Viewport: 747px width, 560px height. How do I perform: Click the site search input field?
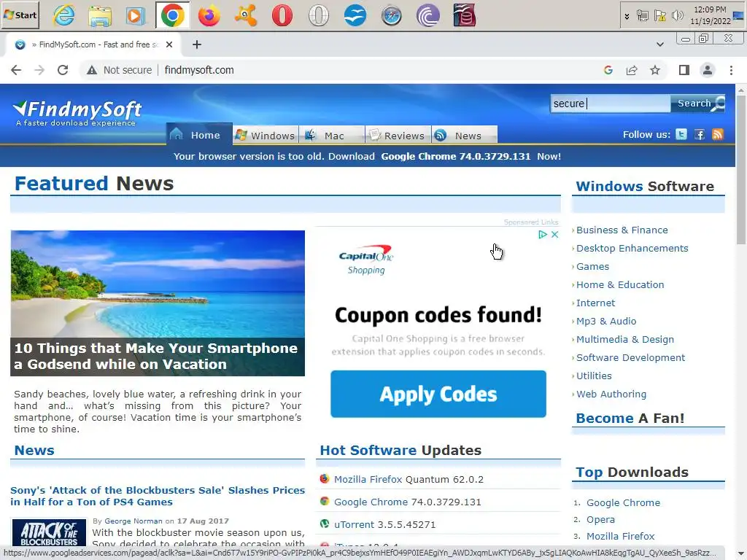click(x=611, y=104)
